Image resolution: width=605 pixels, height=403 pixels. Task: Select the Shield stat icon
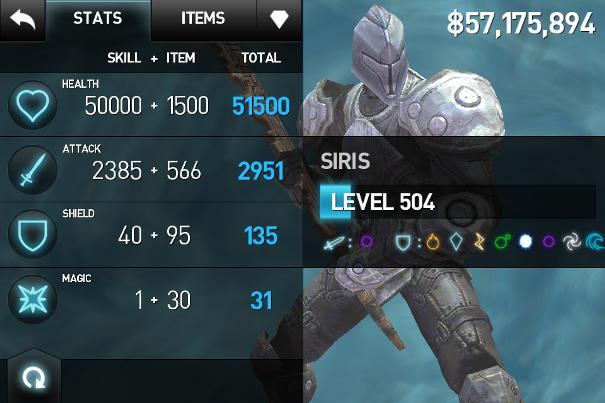[32, 234]
